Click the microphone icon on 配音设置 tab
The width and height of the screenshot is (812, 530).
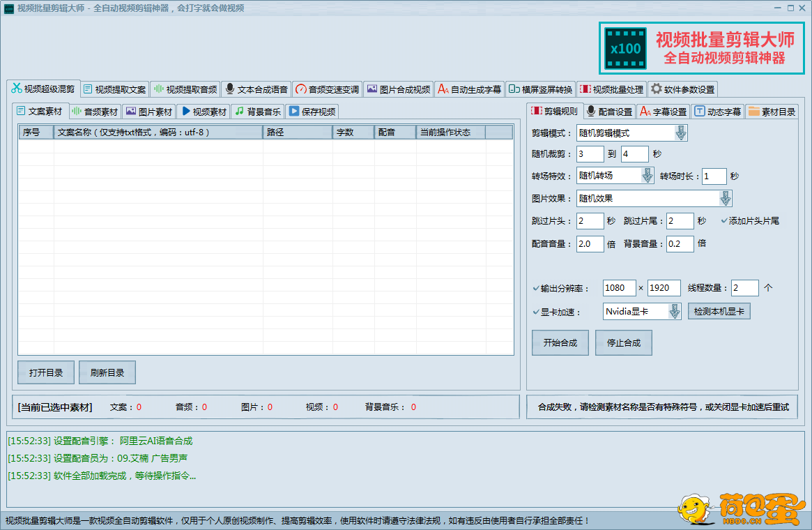[591, 111]
